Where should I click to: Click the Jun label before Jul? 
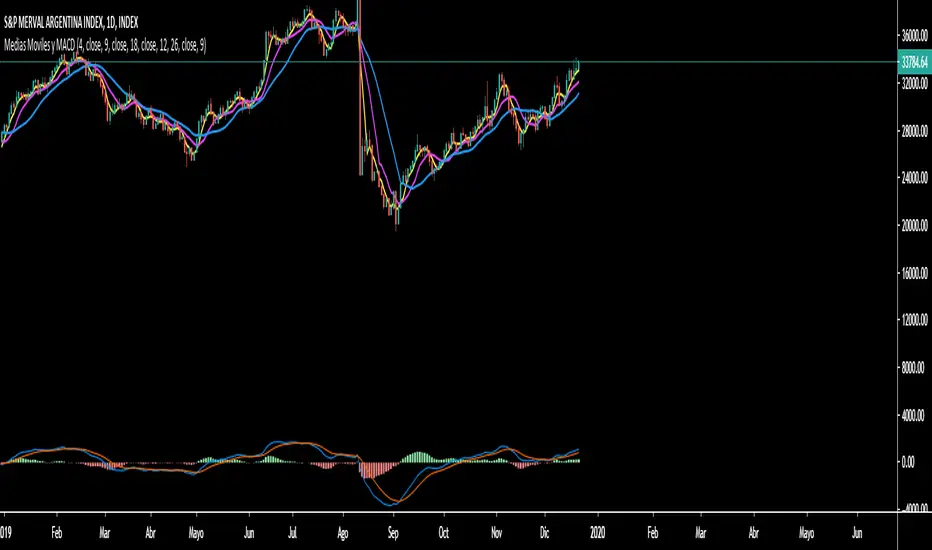[249, 533]
